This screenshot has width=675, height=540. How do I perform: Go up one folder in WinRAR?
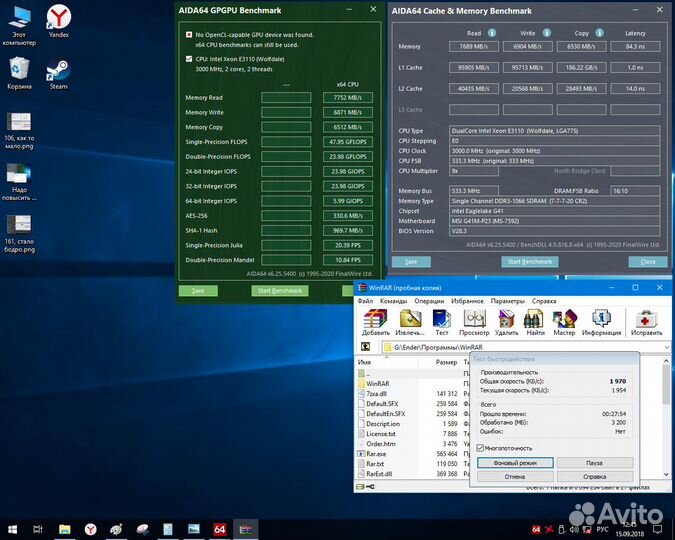[x=365, y=347]
